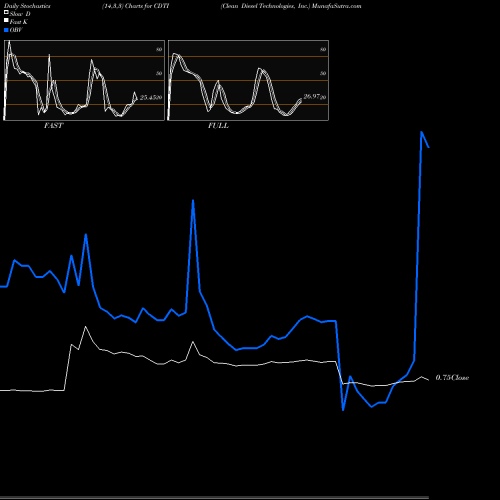Click the 50 level label in FULL chart
Image resolution: width=500 pixels, height=500 pixels.
[323, 73]
